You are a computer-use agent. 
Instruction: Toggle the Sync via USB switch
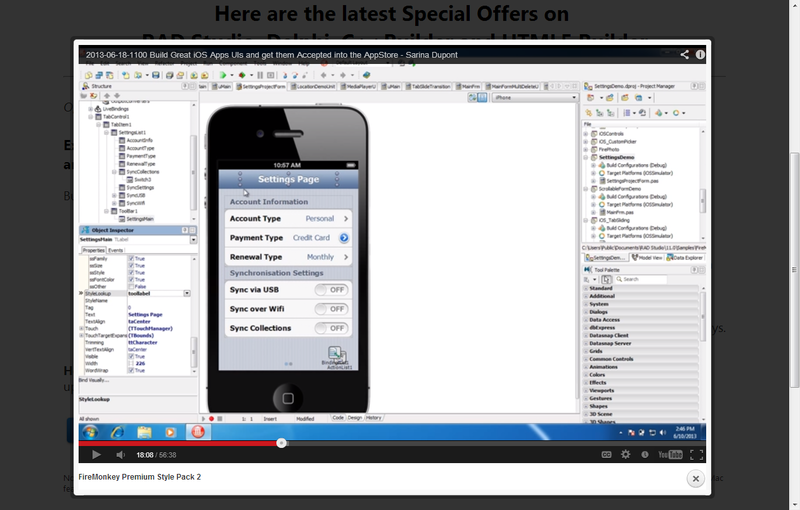pos(331,290)
